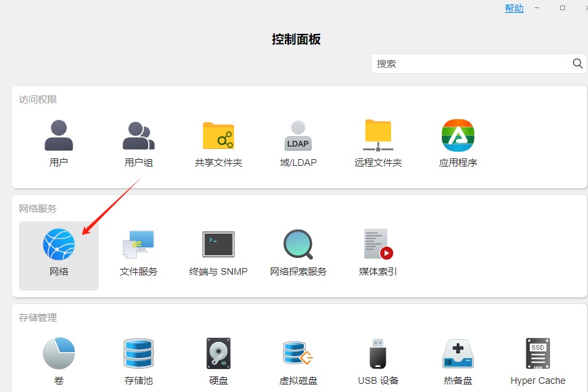Maximize the control panel window
588x392 pixels.
562,8
